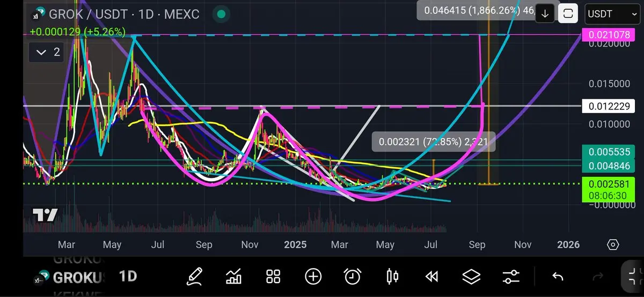Open chart settings sliders icon

(511, 277)
